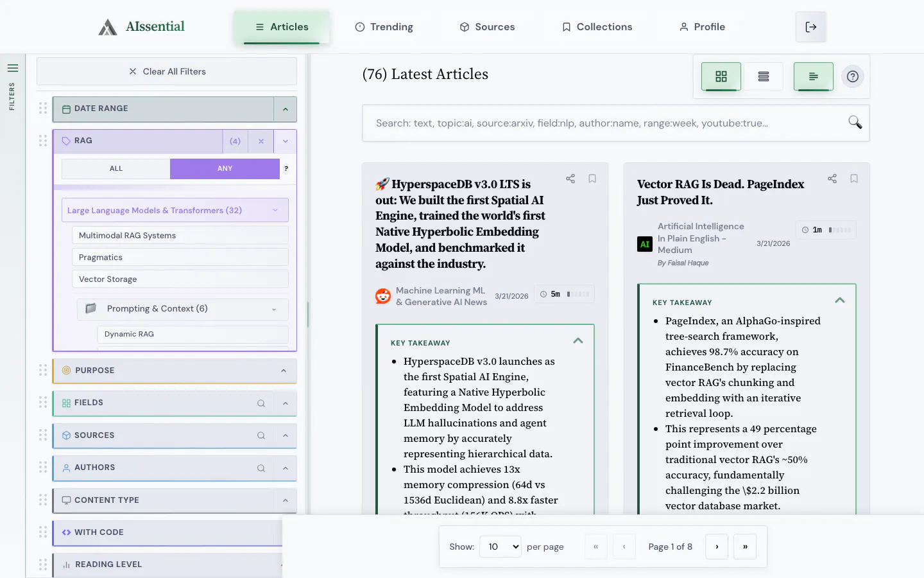The image size is (924, 578).
Task: Toggle the filters sidebar hamburger icon
Action: tap(12, 68)
